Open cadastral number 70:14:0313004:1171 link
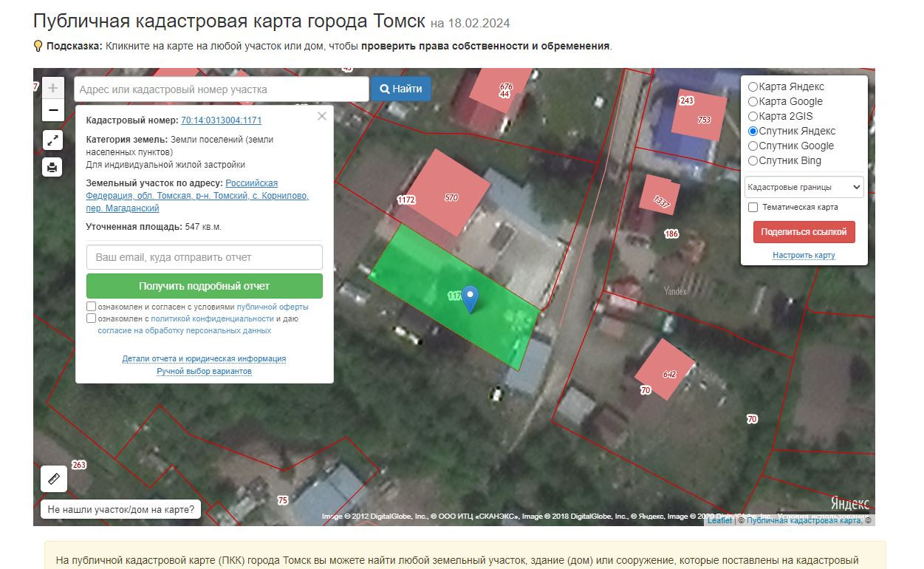This screenshot has width=924, height=569. (x=221, y=120)
